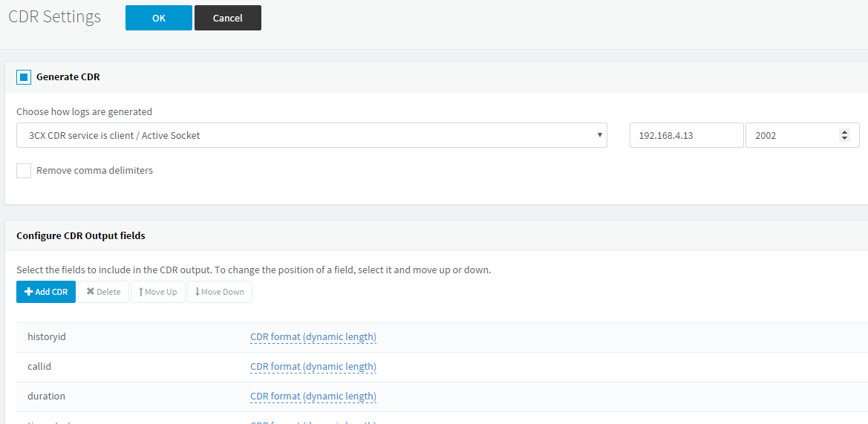
Task: Open historyid CDR format selector
Action: pyautogui.click(x=313, y=337)
